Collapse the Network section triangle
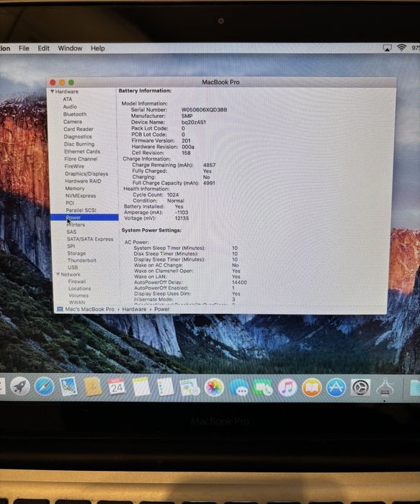Viewport: 420px width, 504px height. coord(58,274)
